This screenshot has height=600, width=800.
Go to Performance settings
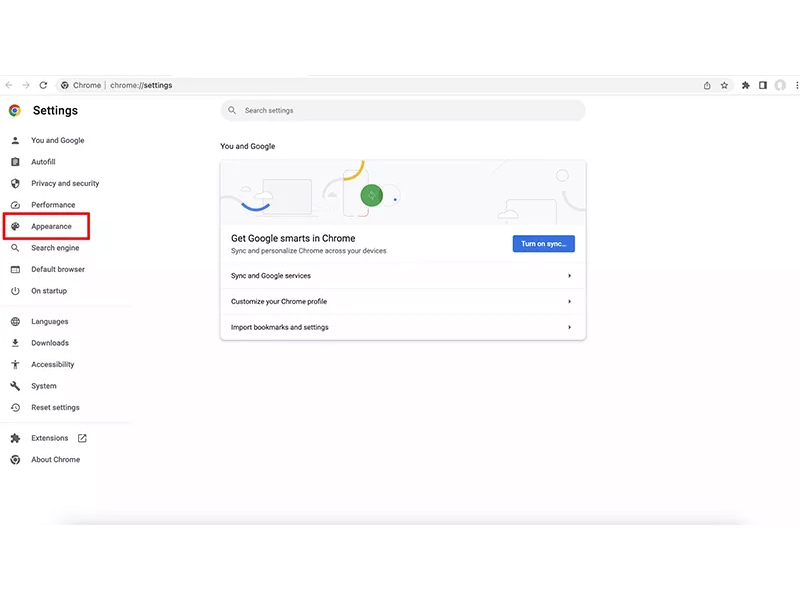click(x=53, y=205)
